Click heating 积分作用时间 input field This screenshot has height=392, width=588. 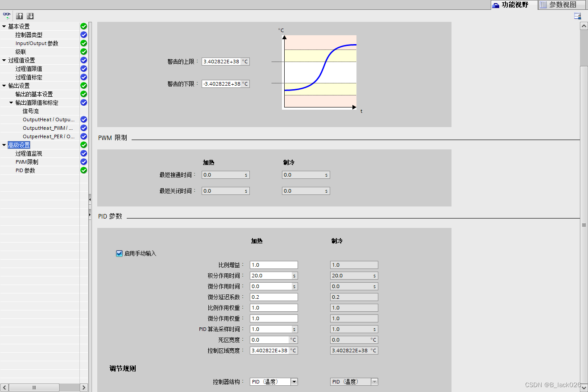click(274, 276)
